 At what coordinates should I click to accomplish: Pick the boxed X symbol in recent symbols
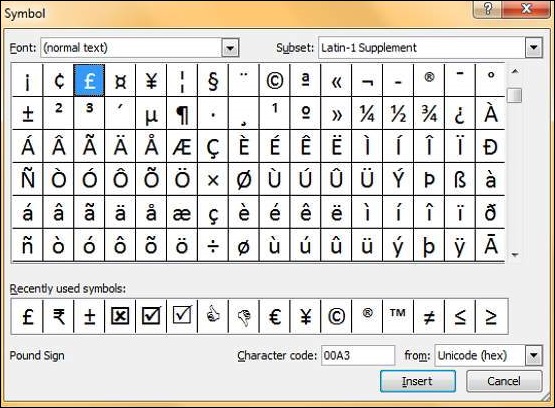120,316
